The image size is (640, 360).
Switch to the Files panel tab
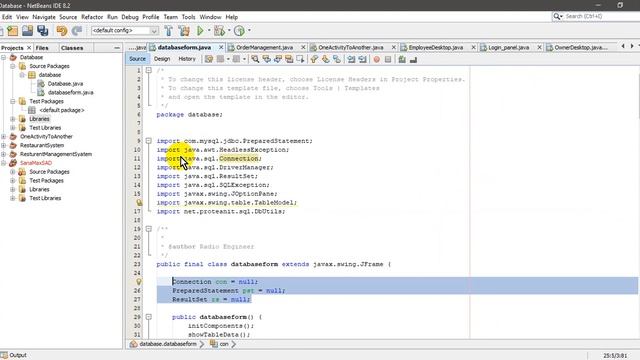(x=42, y=48)
